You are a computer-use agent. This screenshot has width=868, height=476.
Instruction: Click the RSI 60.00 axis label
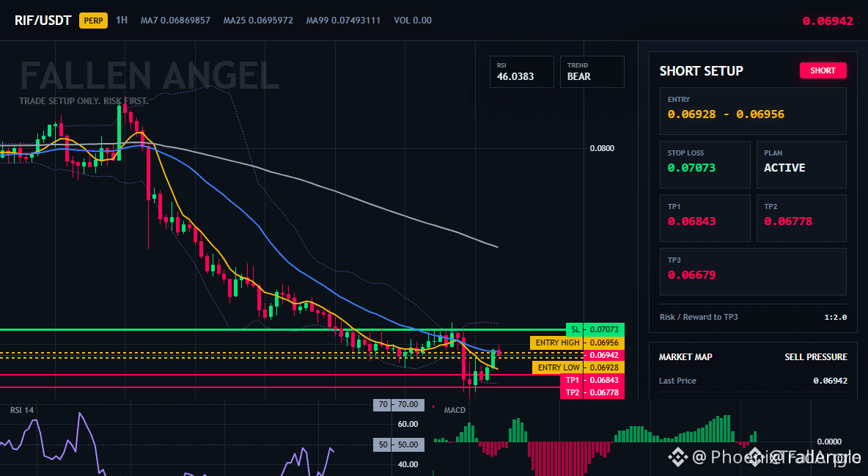tap(408, 425)
